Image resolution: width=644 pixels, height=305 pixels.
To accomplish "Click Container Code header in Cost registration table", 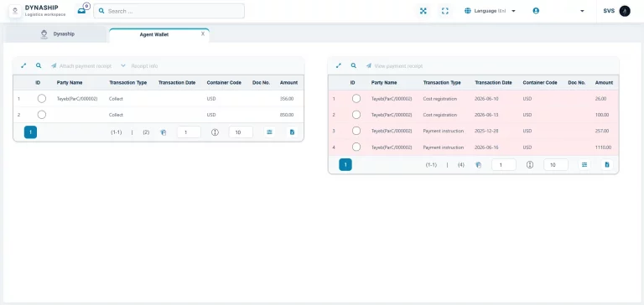I will tap(540, 82).
